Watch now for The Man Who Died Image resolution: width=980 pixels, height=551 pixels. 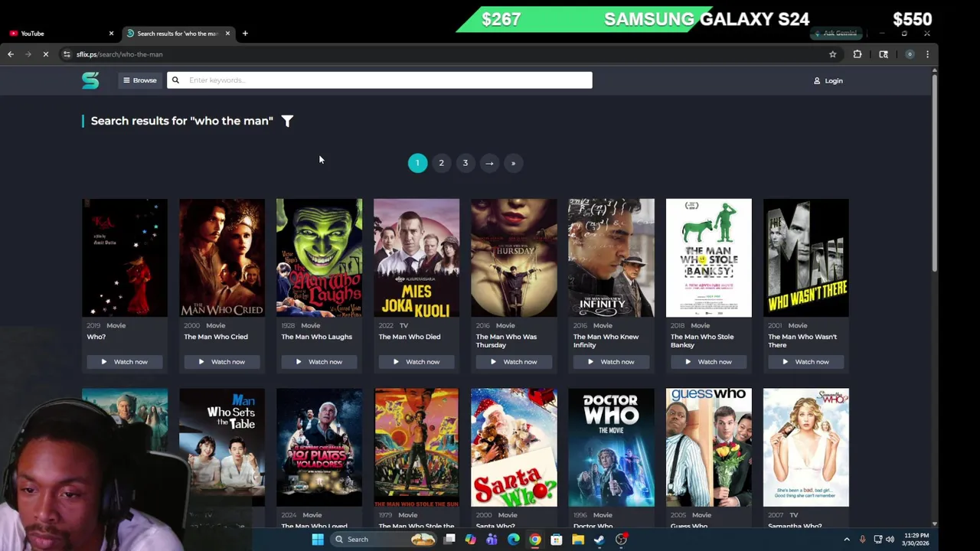point(416,362)
